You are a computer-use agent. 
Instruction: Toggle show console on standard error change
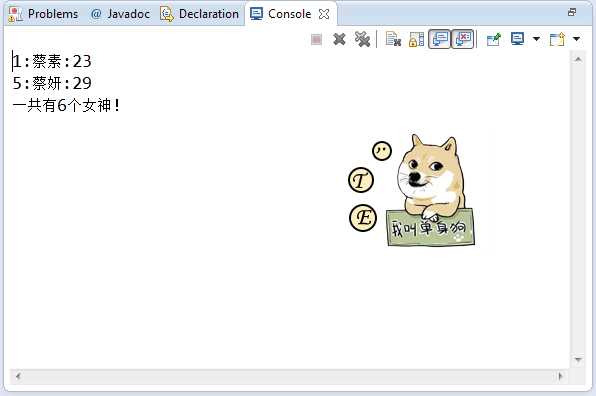(x=463, y=39)
